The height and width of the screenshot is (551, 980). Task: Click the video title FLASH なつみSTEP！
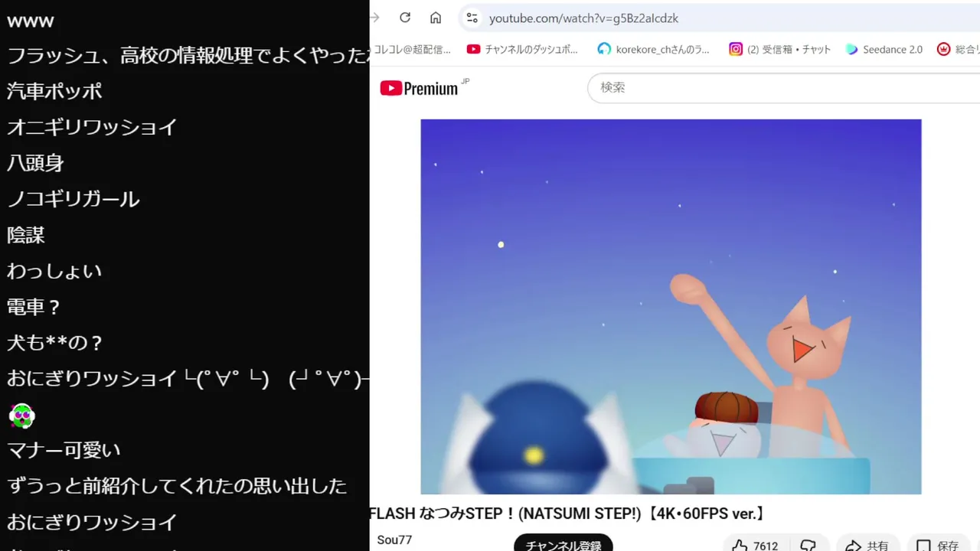pos(567,514)
